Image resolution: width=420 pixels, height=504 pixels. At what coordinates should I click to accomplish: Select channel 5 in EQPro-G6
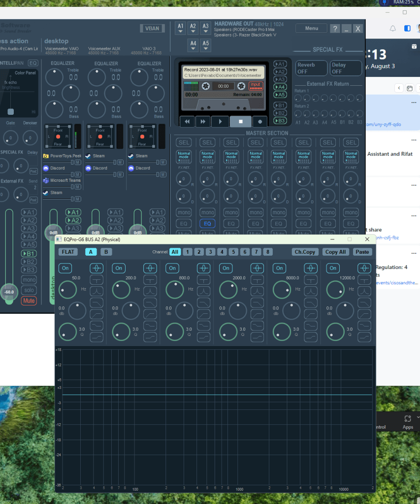[x=233, y=252]
